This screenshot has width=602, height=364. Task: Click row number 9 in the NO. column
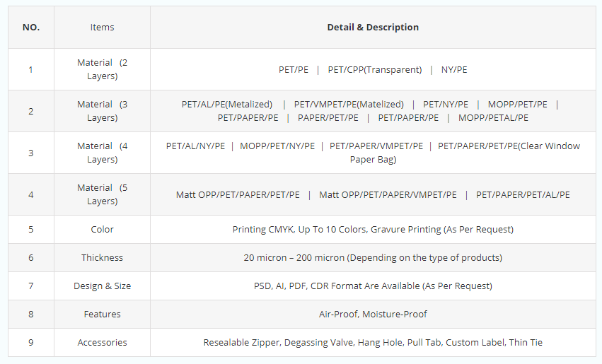[31, 343]
